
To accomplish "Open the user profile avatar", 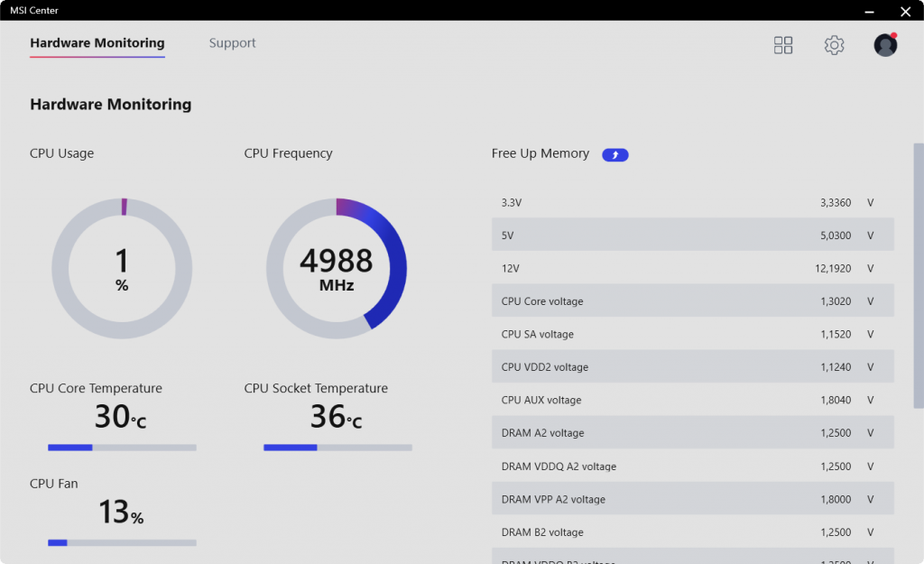I will [885, 45].
